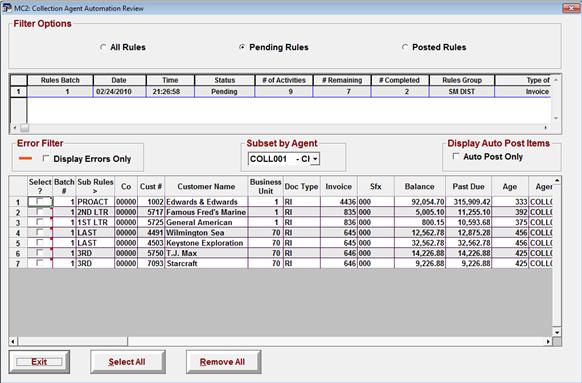The image size is (582, 383).
Task: Tick the select checkbox for General American
Action: coord(40,222)
